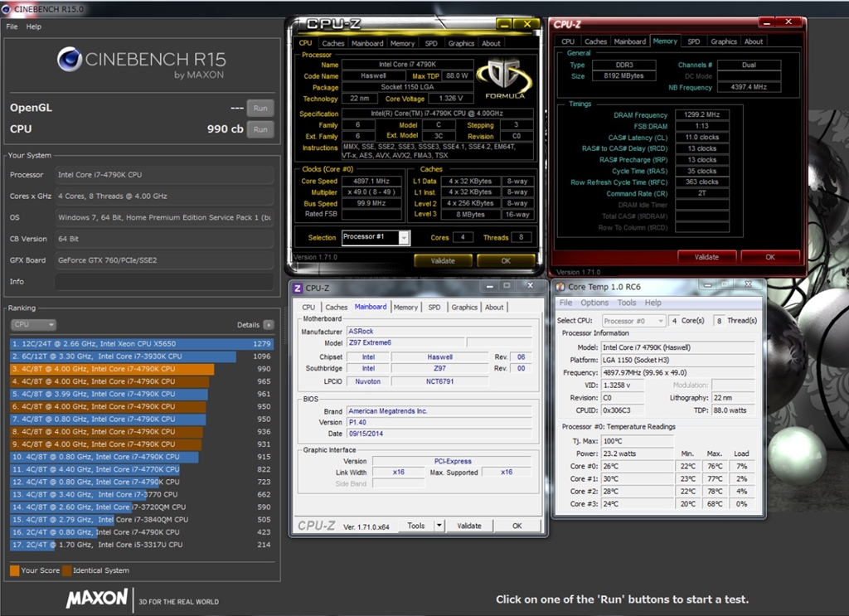Switch to SPD tab in yellow CPU-Z

click(431, 43)
